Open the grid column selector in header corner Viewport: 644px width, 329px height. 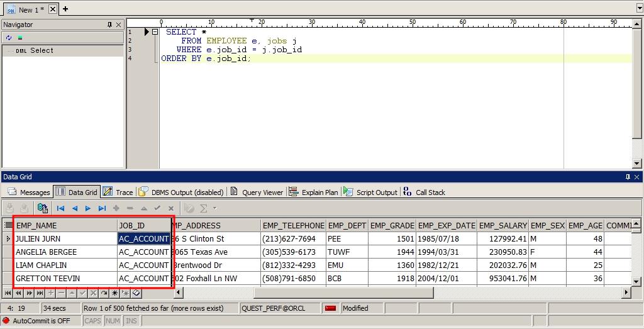point(8,225)
